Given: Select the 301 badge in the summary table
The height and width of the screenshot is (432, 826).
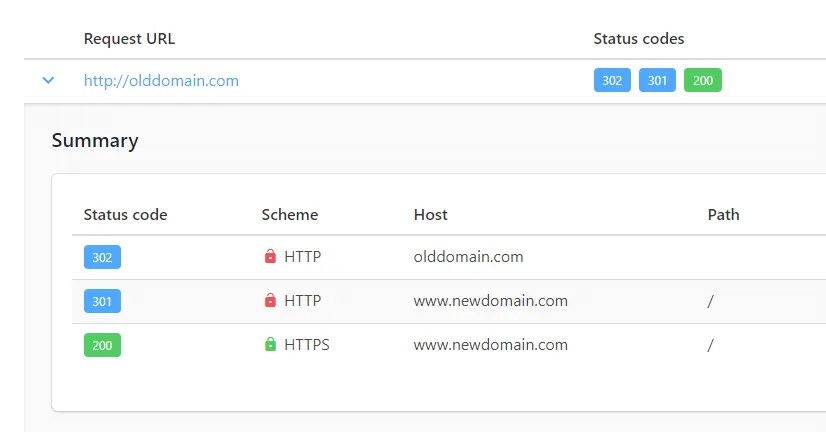Looking at the screenshot, I should (x=102, y=301).
